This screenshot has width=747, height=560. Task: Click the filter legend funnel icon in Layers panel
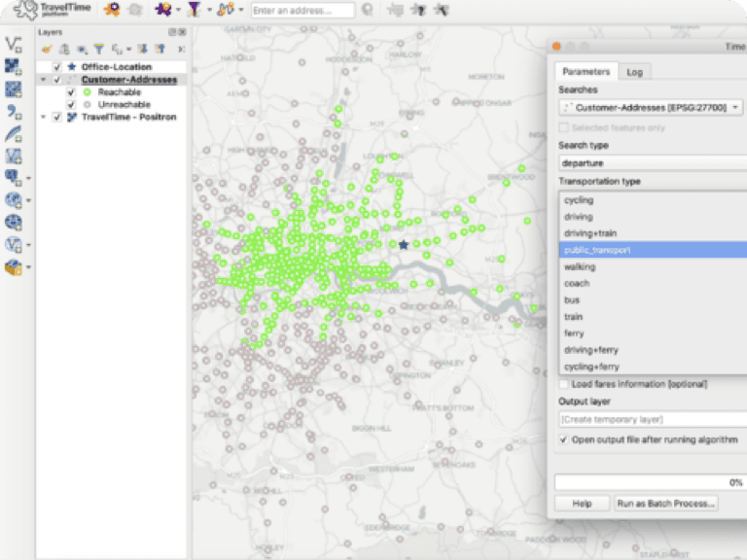(x=98, y=48)
